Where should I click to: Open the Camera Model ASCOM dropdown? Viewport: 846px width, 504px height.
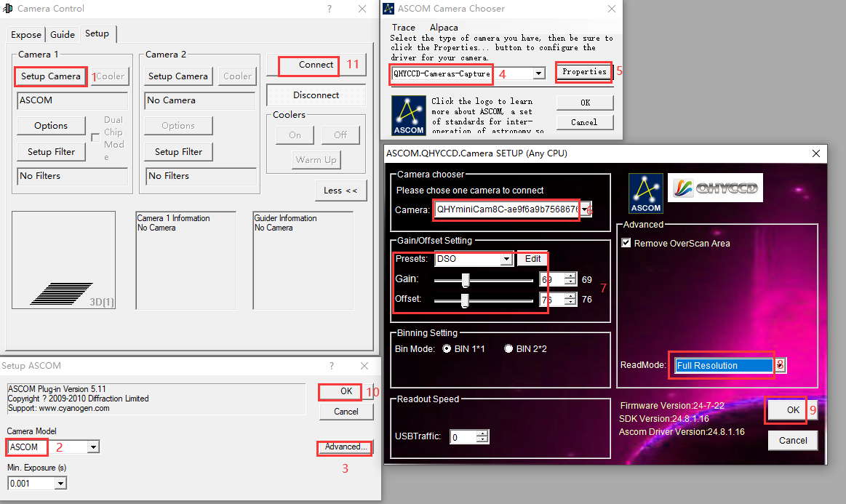pyautogui.click(x=93, y=447)
